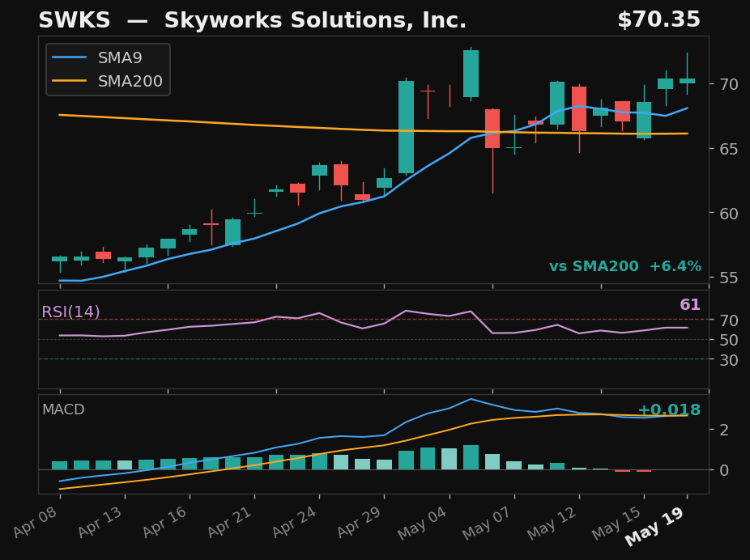Click the RSI axis 30 level label
This screenshot has height=560, width=750.
click(x=728, y=359)
